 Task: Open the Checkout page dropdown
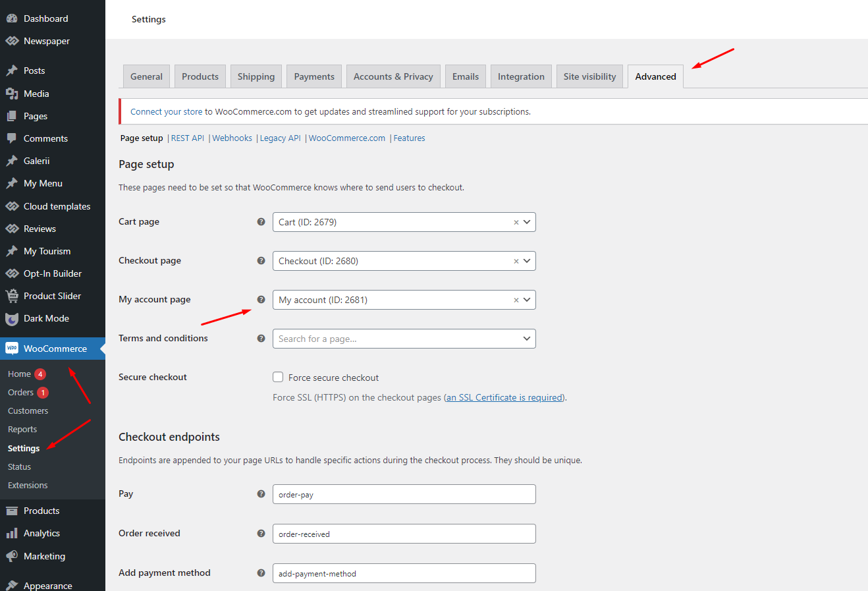pyautogui.click(x=404, y=261)
